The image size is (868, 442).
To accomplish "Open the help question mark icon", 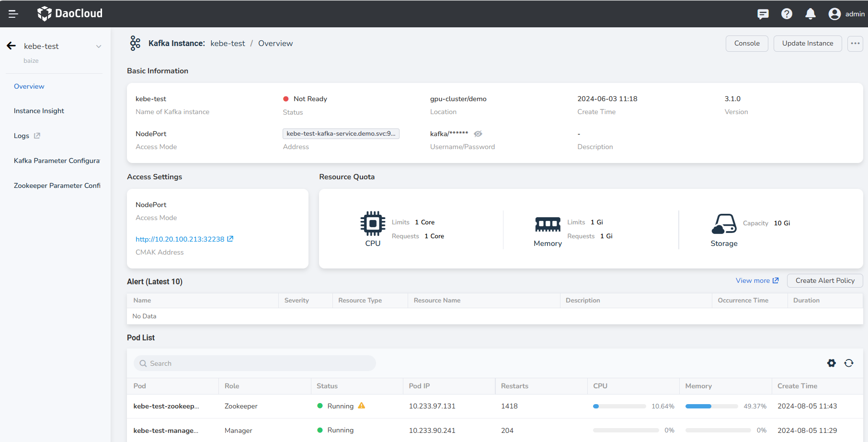I will pos(787,14).
